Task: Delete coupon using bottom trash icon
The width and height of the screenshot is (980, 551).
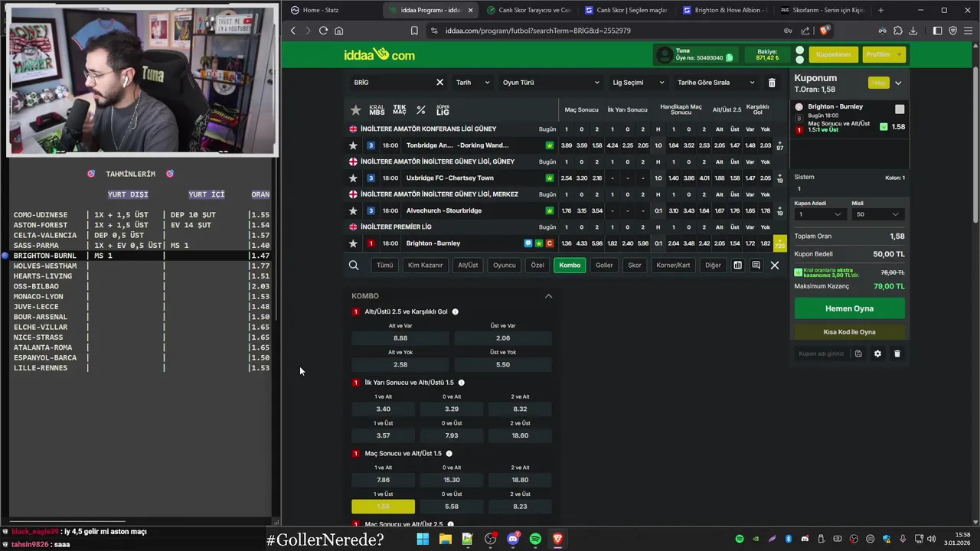Action: click(x=897, y=354)
